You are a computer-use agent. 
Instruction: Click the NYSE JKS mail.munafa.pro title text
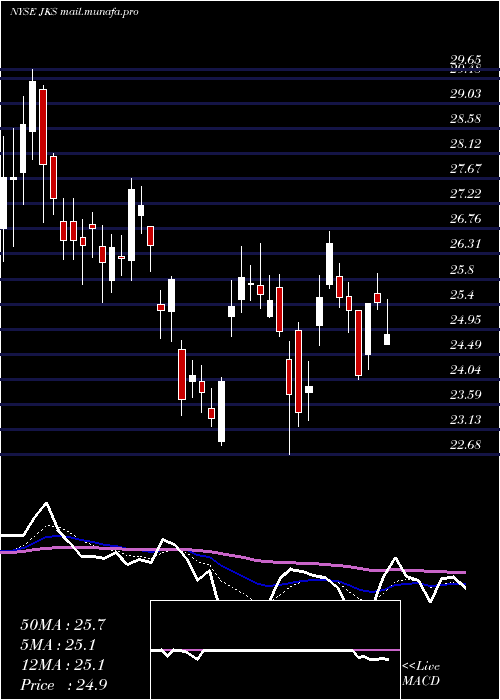tap(74, 12)
